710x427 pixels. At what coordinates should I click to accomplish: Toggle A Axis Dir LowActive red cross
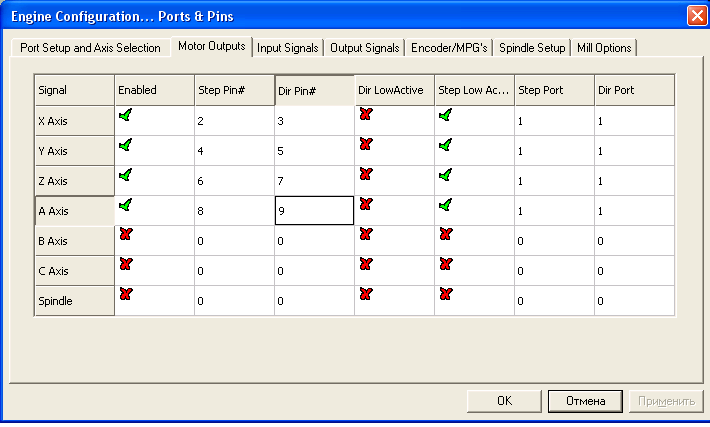[366, 205]
